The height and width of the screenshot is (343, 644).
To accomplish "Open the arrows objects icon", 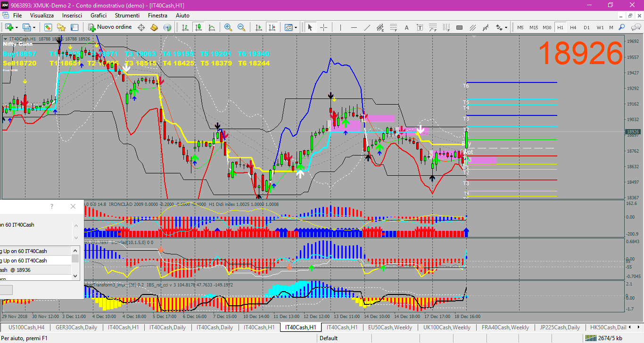I will [x=498, y=27].
